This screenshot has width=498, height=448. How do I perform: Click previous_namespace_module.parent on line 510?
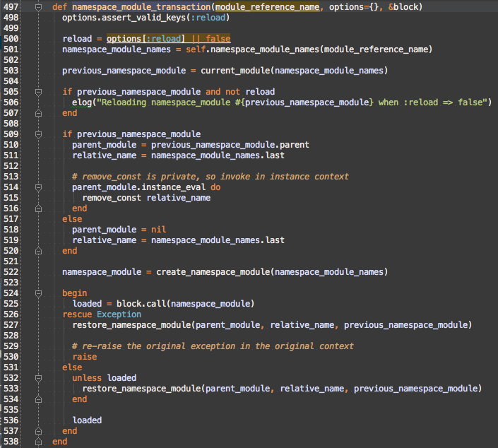click(x=230, y=145)
